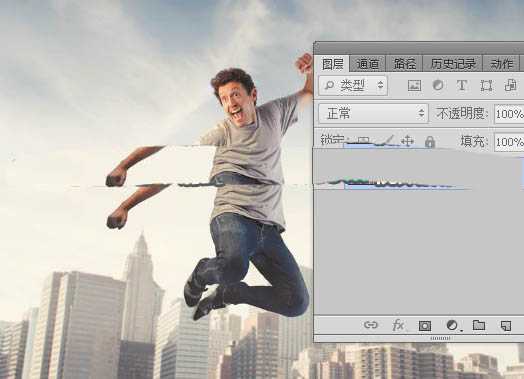Image resolution: width=524 pixels, height=379 pixels.
Task: Open the fx layer style menu
Action: 398,325
